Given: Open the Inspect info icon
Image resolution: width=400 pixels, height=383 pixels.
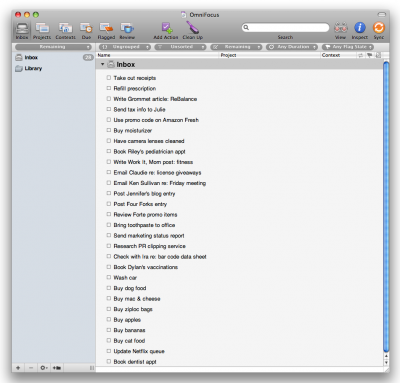Looking at the screenshot, I should (x=360, y=28).
